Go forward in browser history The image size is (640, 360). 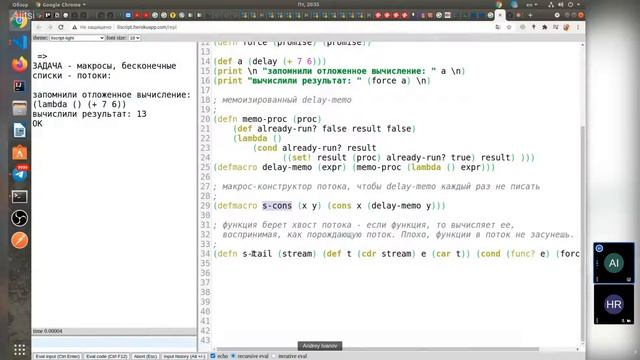(x=49, y=27)
